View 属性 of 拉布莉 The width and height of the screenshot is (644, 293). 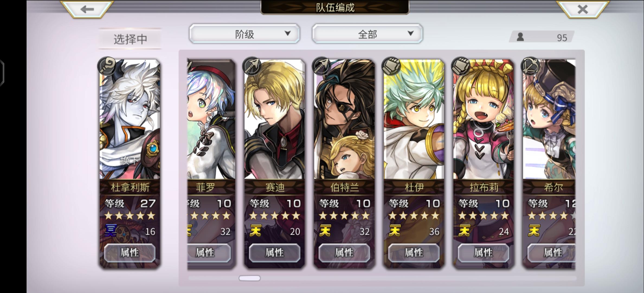484,253
